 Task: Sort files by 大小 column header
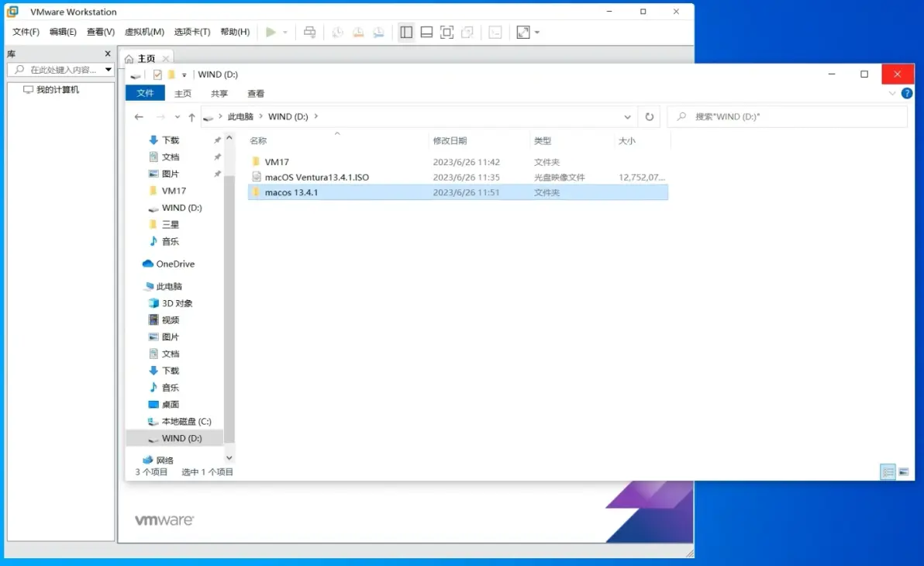coord(627,141)
